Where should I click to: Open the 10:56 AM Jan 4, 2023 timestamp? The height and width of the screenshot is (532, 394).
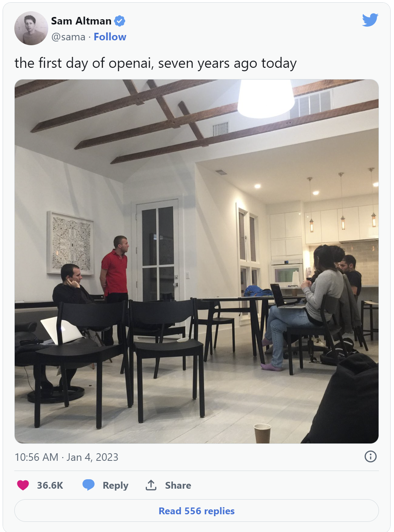[x=67, y=457]
